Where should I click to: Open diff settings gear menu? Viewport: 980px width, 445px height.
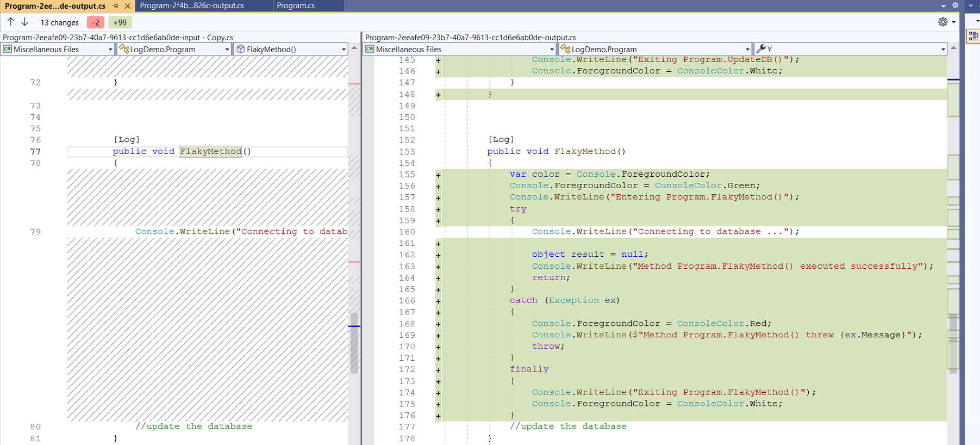(943, 22)
